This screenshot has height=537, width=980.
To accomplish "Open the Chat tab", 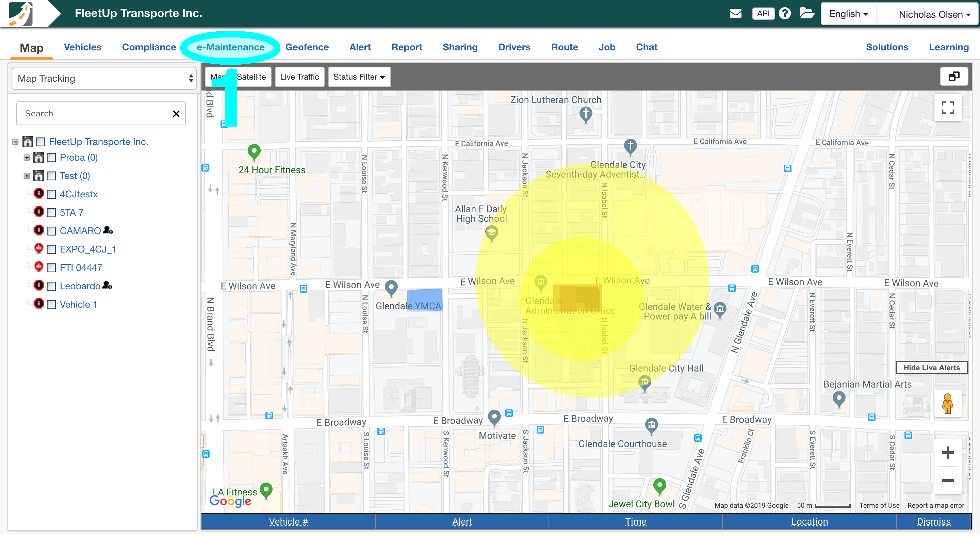I will (x=647, y=47).
